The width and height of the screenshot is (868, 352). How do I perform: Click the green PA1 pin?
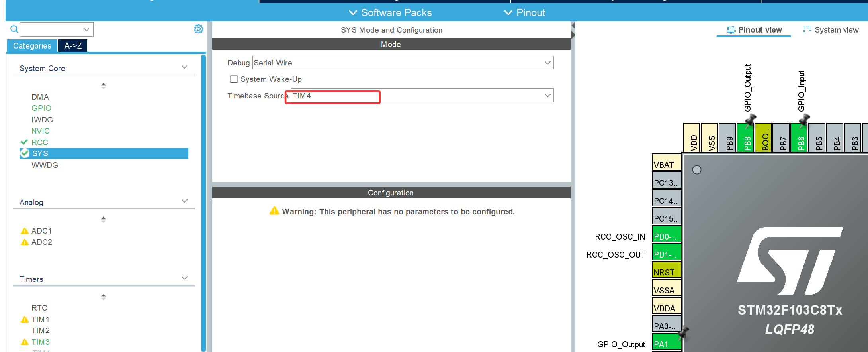tap(667, 342)
